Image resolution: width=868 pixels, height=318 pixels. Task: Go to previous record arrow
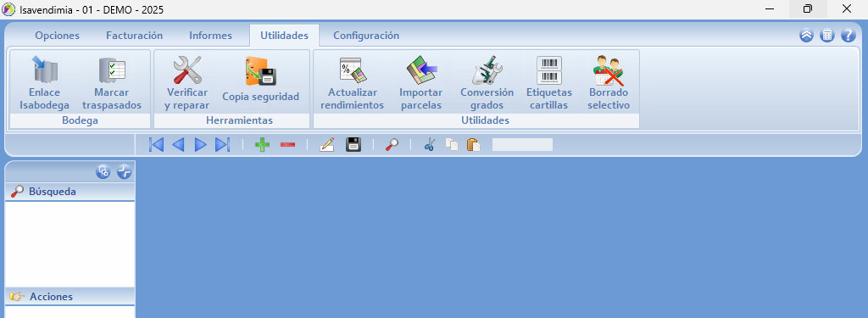point(178,145)
